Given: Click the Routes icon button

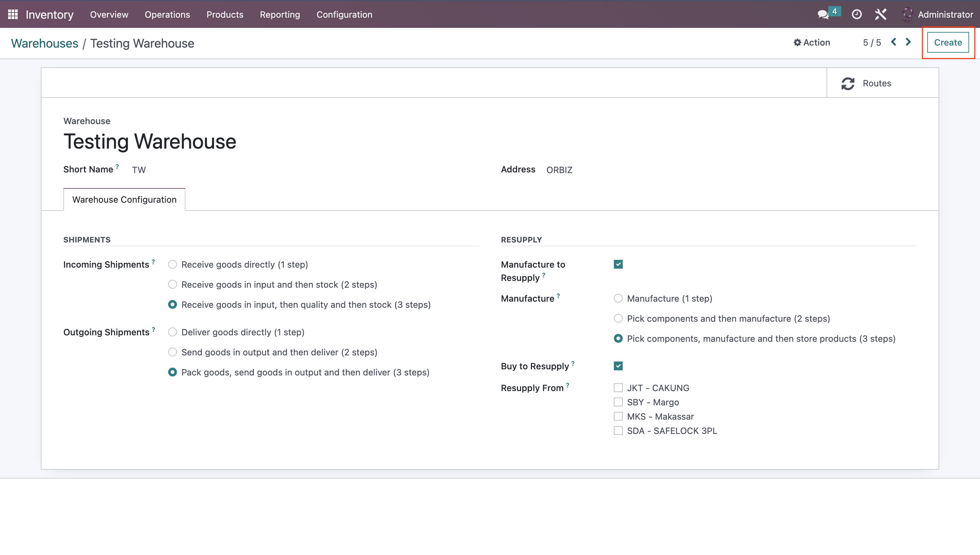Looking at the screenshot, I should (x=848, y=83).
